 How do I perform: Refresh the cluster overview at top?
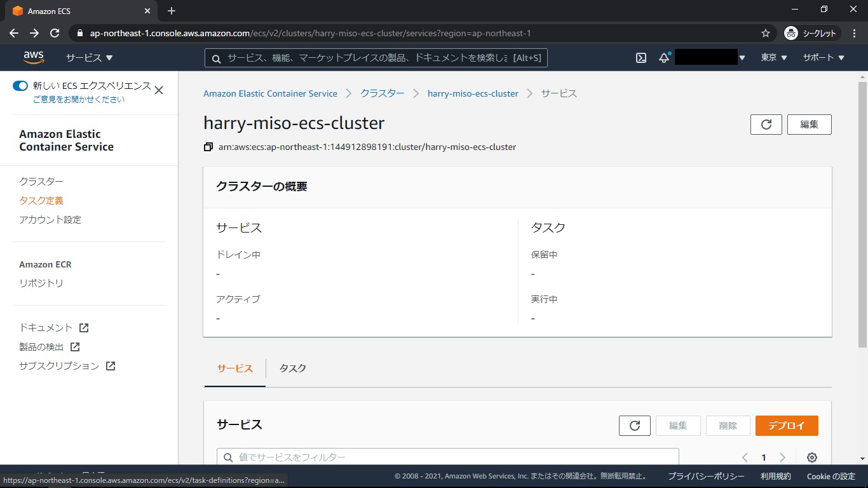tap(766, 125)
